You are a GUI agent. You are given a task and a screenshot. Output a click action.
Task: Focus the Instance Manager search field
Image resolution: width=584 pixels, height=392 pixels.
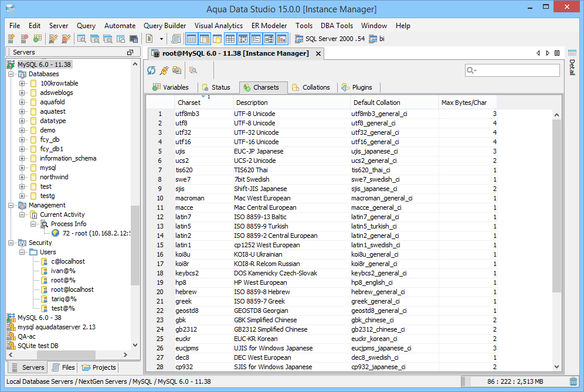(x=512, y=70)
